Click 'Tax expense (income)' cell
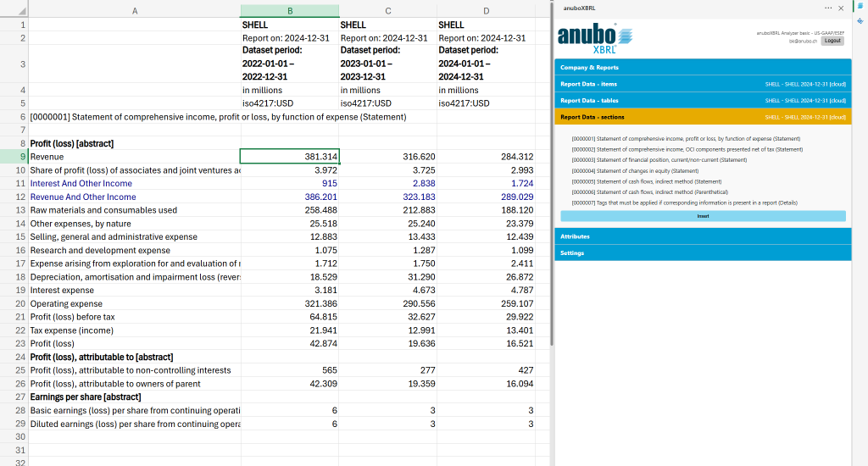The width and height of the screenshot is (868, 466). click(x=135, y=330)
